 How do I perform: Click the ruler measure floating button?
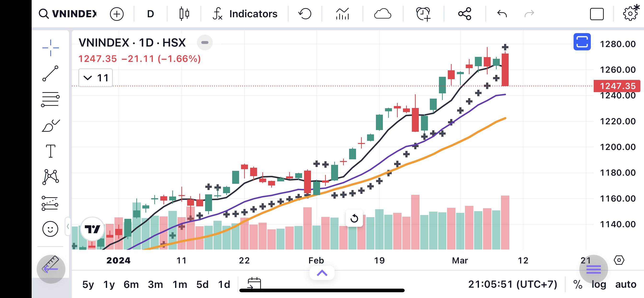click(x=51, y=269)
